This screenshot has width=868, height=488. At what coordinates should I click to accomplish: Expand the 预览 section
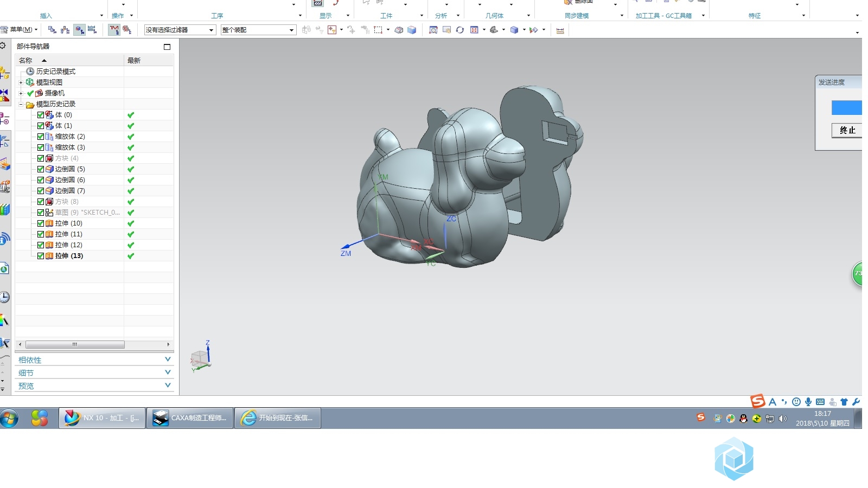click(x=94, y=386)
